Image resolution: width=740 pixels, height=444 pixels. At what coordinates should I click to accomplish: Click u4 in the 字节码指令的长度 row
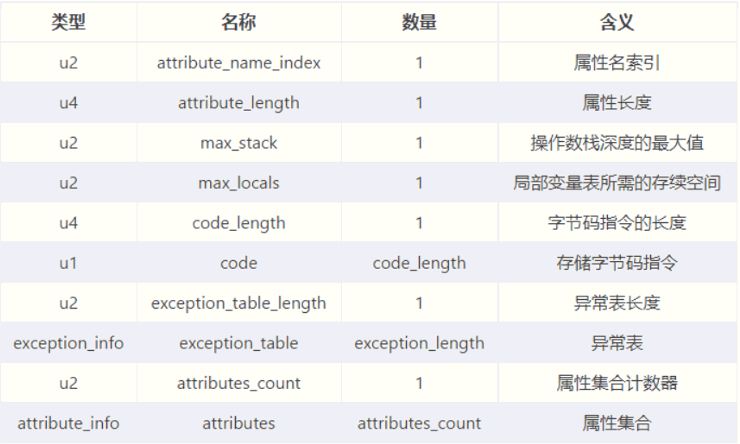coord(68,223)
